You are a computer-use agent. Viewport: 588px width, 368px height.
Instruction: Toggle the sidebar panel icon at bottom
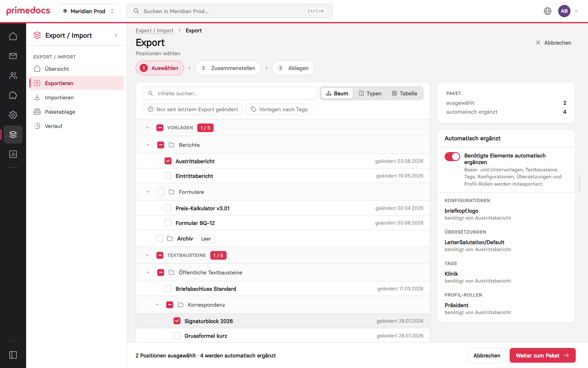coord(13,355)
